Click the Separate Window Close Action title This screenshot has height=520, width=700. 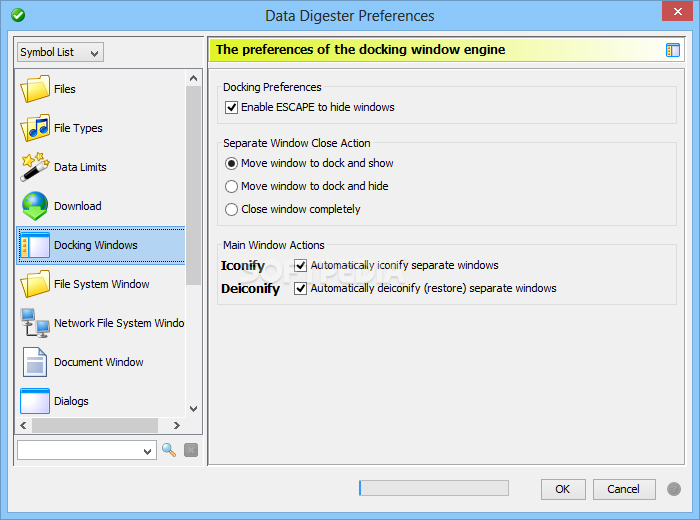click(x=297, y=143)
